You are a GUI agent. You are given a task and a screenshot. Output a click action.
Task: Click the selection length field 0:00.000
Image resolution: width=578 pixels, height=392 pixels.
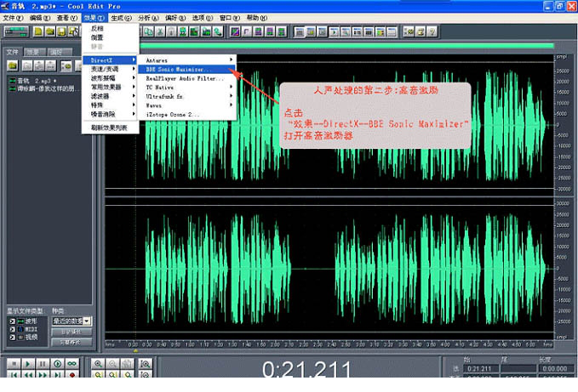tap(556, 368)
